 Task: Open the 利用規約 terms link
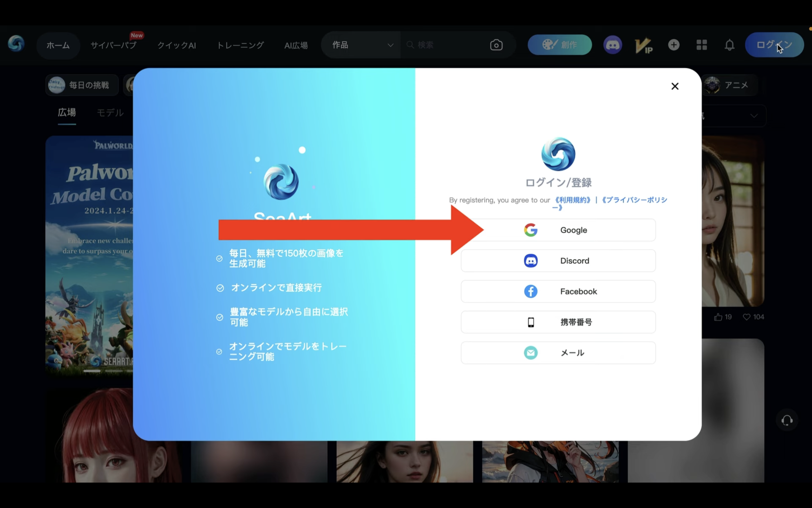pyautogui.click(x=573, y=200)
